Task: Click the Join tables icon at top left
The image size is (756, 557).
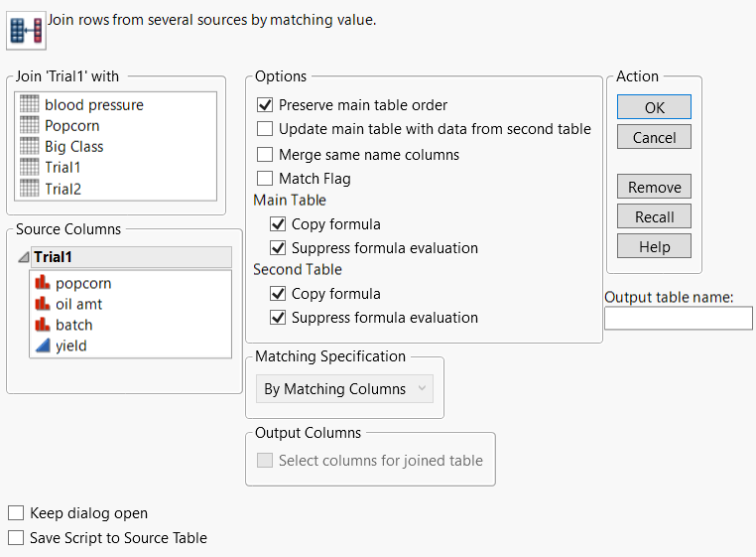Action: pos(25,30)
